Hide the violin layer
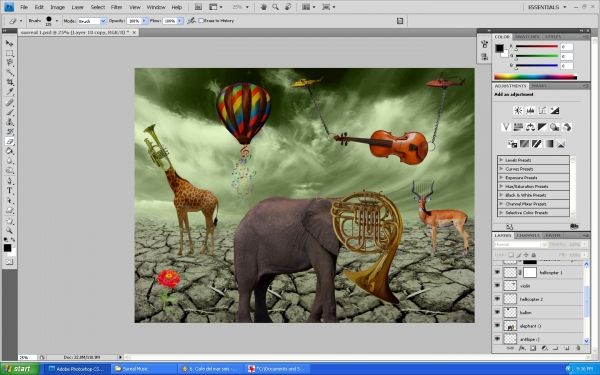 497,286
